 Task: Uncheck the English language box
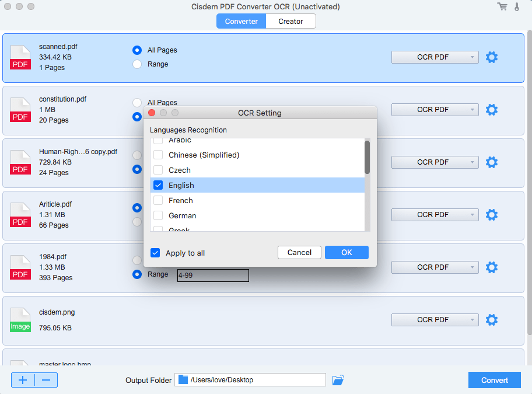(x=158, y=185)
